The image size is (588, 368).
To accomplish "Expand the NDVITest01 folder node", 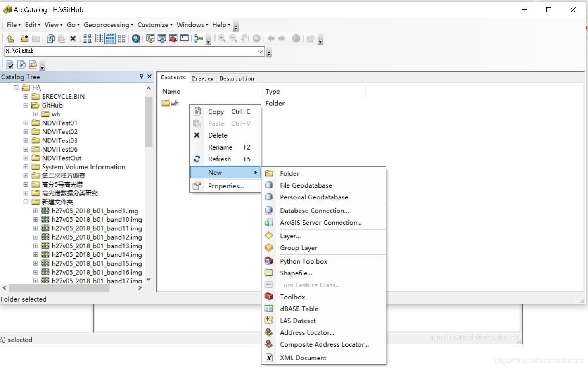I will point(26,123).
